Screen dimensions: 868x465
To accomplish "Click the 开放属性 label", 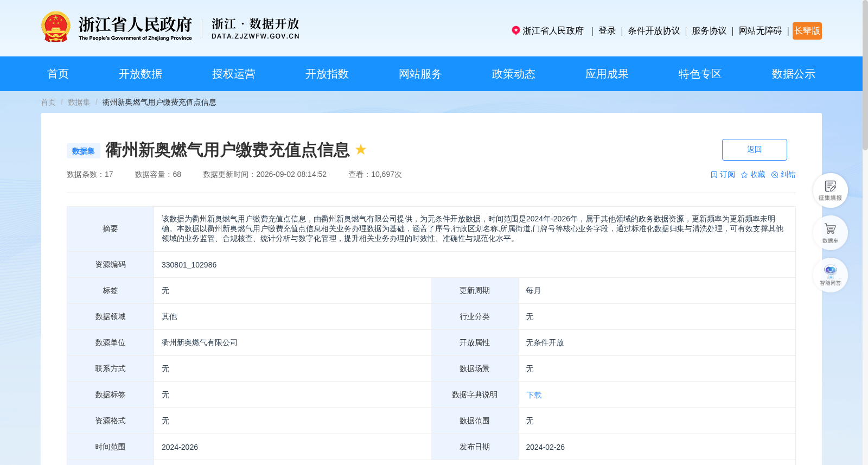I will click(x=475, y=343).
